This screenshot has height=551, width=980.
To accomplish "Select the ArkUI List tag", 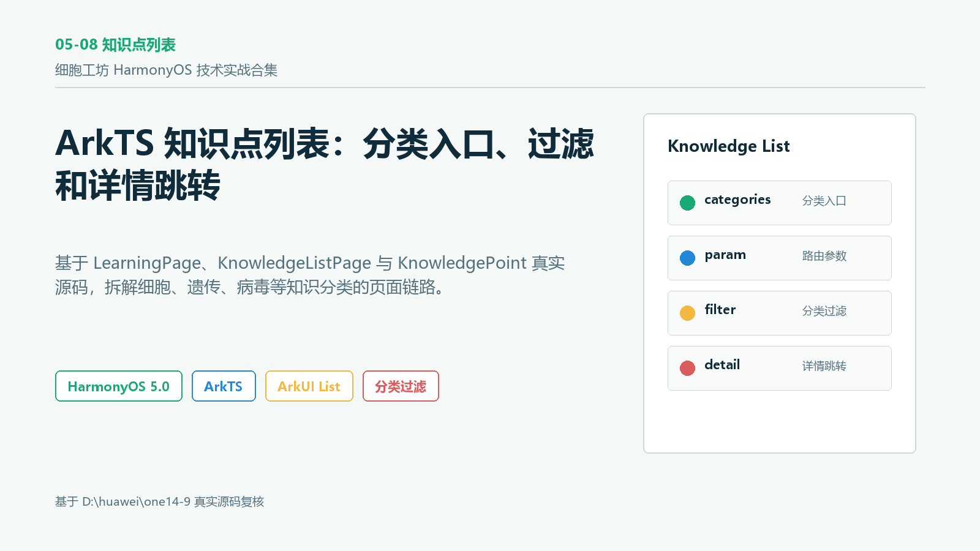I will (x=309, y=386).
